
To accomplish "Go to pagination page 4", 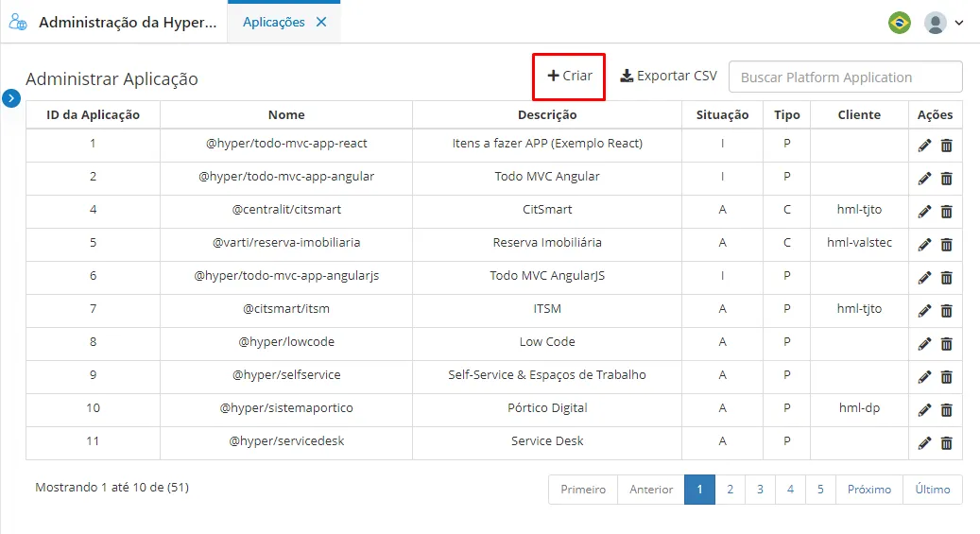I will pyautogui.click(x=790, y=490).
